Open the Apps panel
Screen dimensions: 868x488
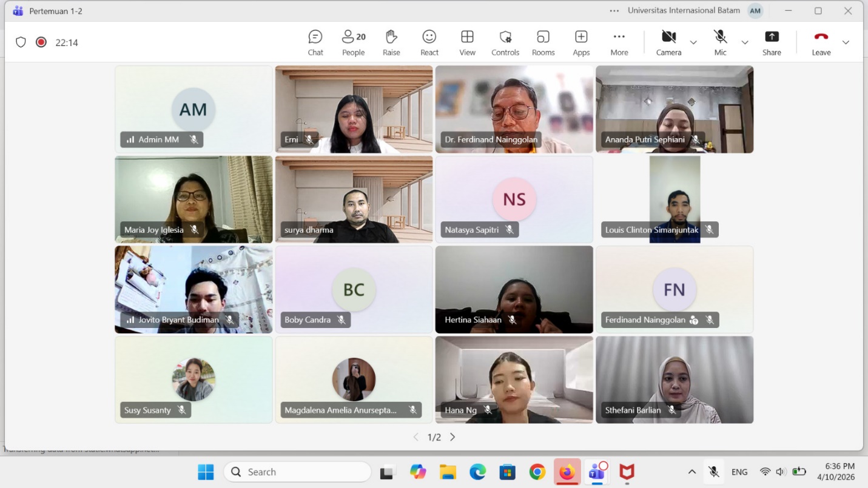pyautogui.click(x=581, y=42)
